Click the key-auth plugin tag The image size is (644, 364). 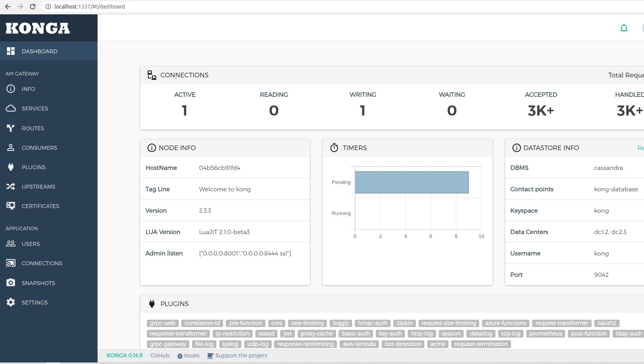click(x=390, y=333)
